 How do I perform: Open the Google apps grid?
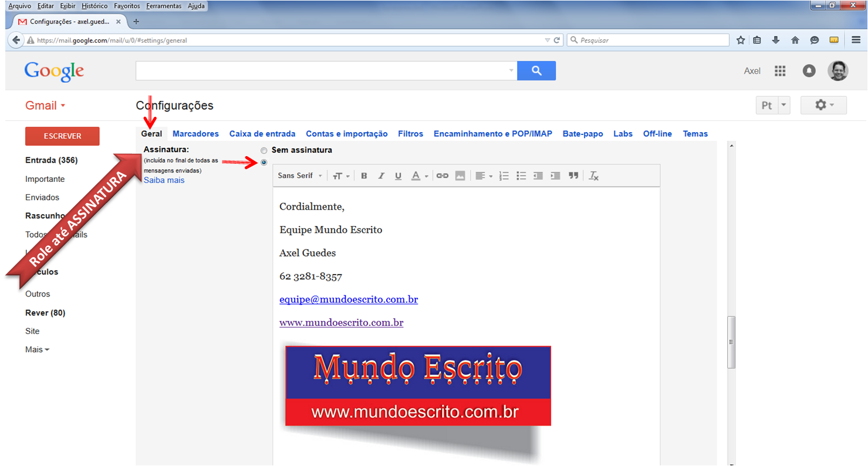(x=780, y=71)
